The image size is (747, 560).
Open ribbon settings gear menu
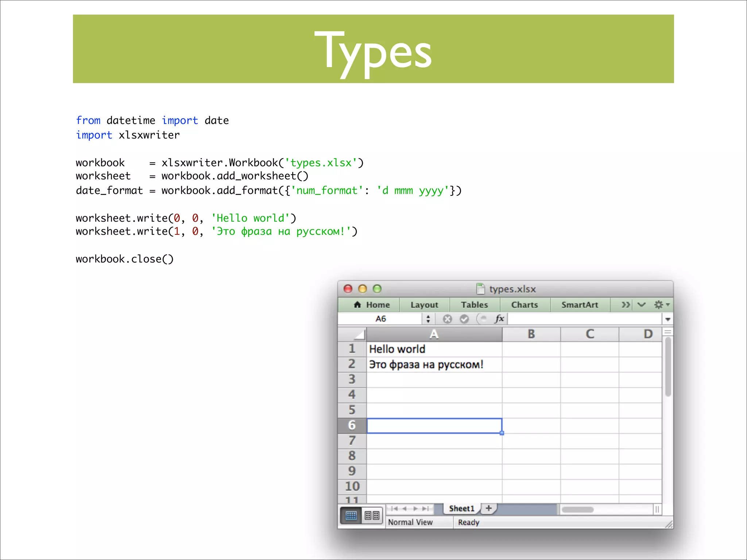pyautogui.click(x=661, y=305)
